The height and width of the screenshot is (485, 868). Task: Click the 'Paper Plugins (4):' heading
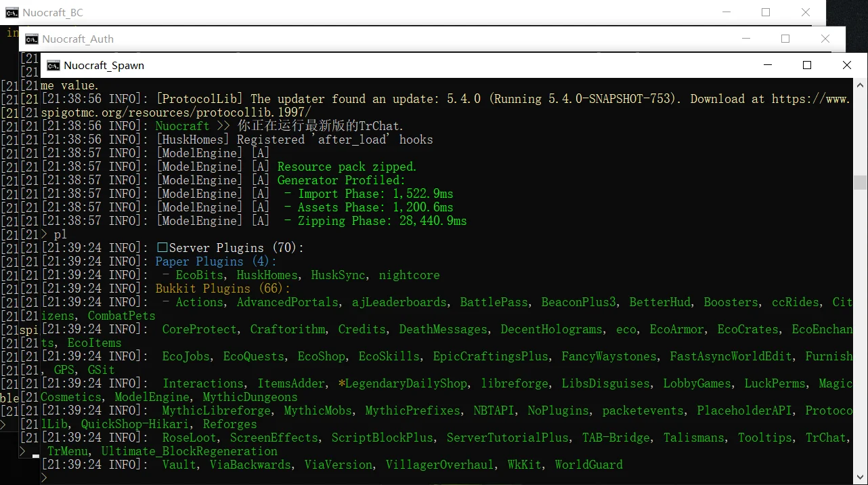tap(217, 261)
